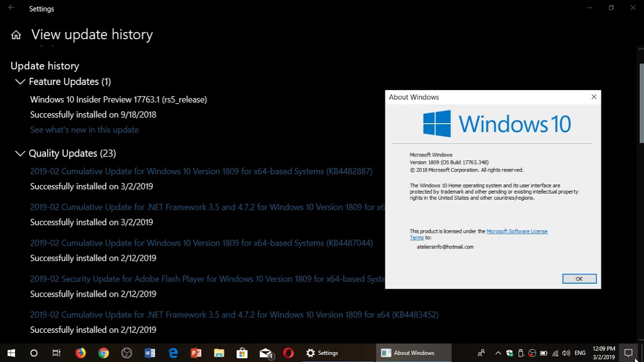Open the KB4482887 cumulative update link
This screenshot has width=644, height=362.
coord(201,171)
